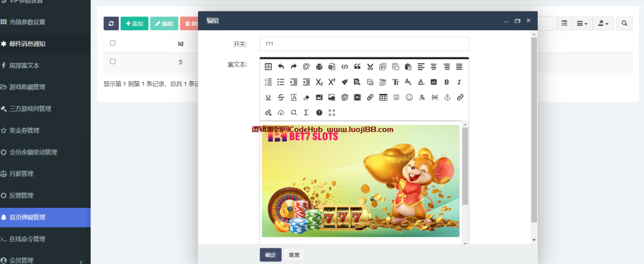The height and width of the screenshot is (264, 644).
Task: Toggle editor fullscreen mode
Action: pyautogui.click(x=332, y=113)
